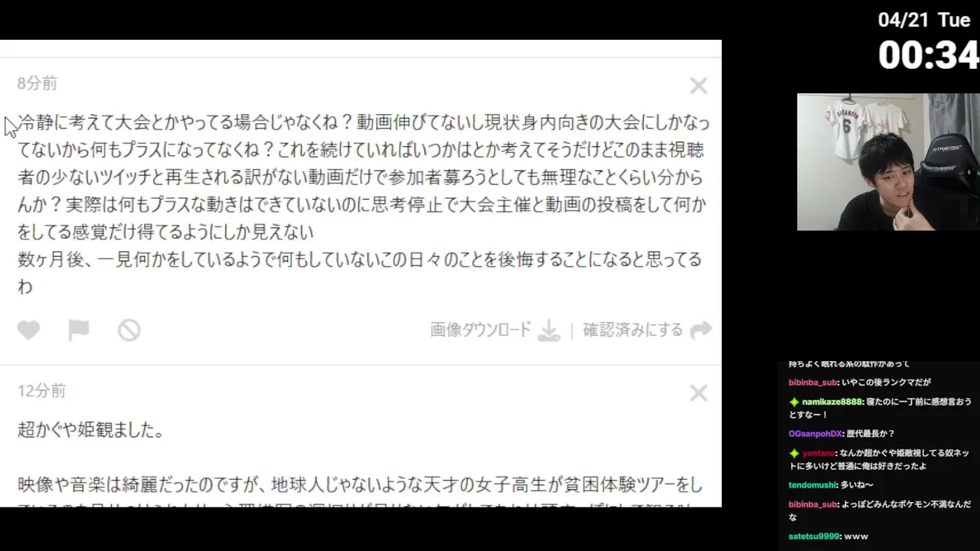Block sender with the prohibition circle icon
The image size is (980, 551).
click(x=129, y=330)
